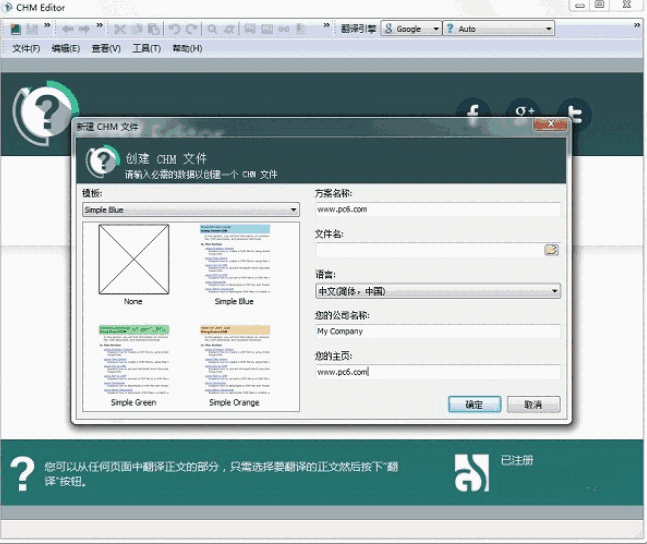647x544 pixels.
Task: Click the find and replace icon
Action: 229,29
